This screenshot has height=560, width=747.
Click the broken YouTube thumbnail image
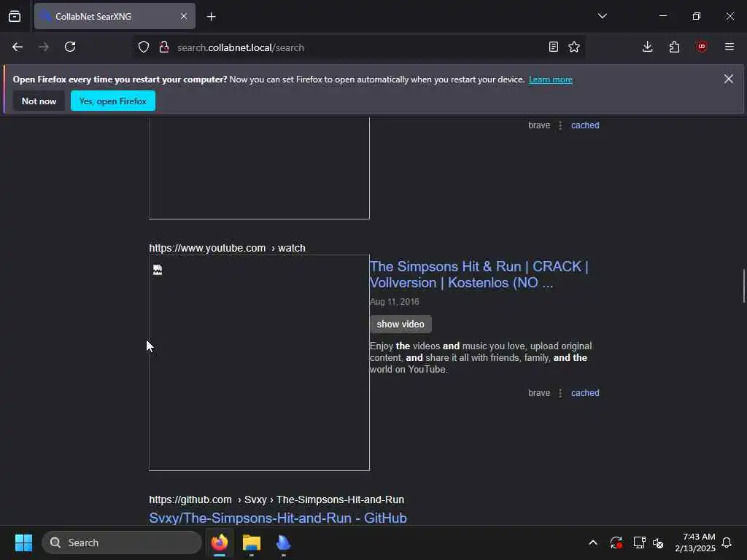pyautogui.click(x=259, y=362)
